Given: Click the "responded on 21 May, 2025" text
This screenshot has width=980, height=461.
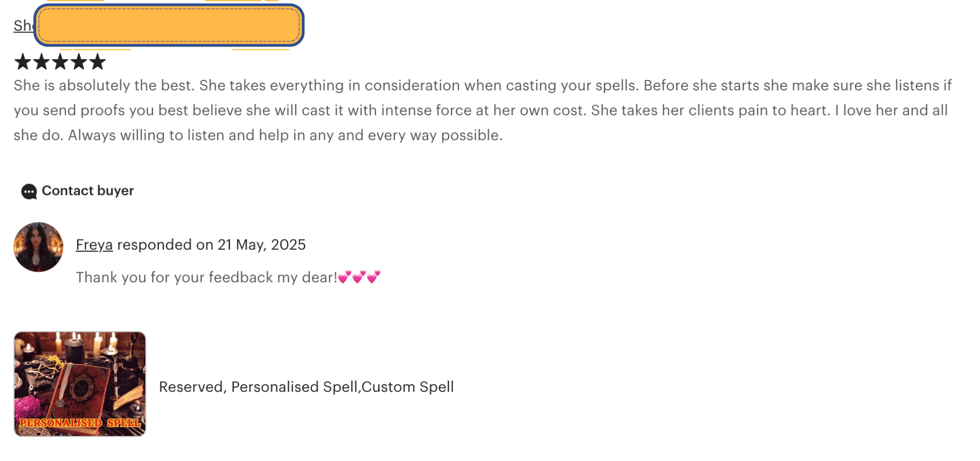Looking at the screenshot, I should [211, 245].
